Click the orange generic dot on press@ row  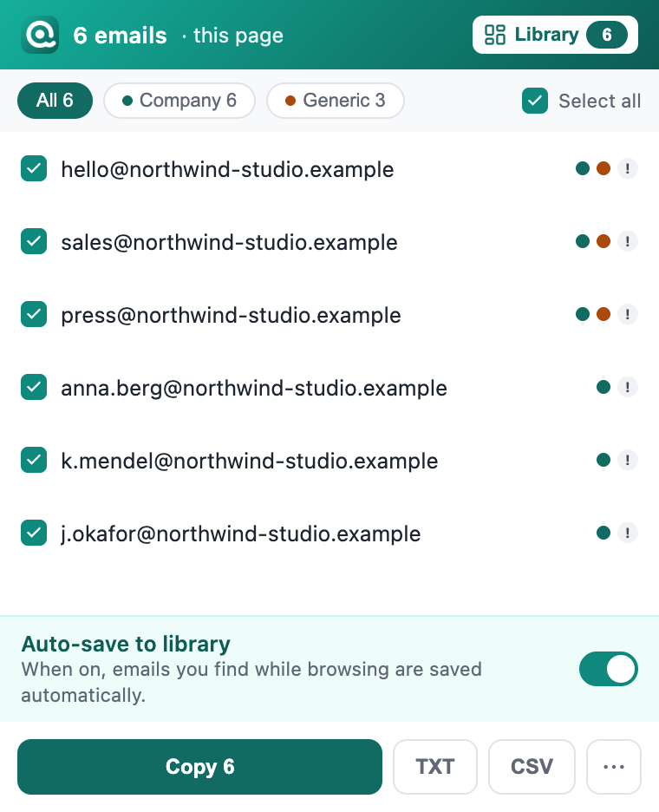coord(604,314)
